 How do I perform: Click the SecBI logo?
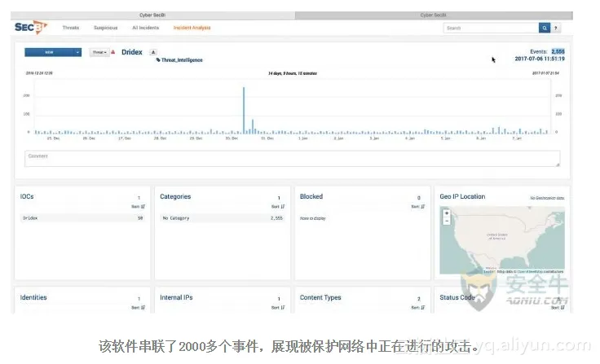click(x=31, y=28)
